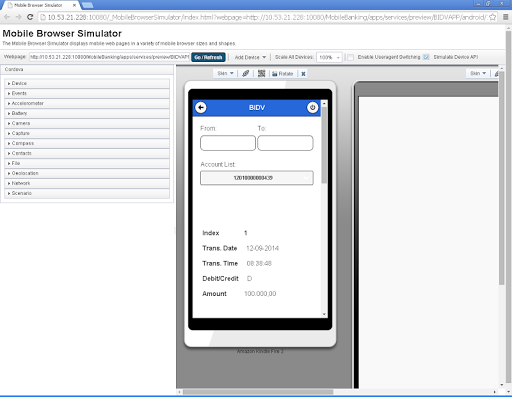Remove the device with the X icon
The image size is (512, 397).
pyautogui.click(x=303, y=74)
